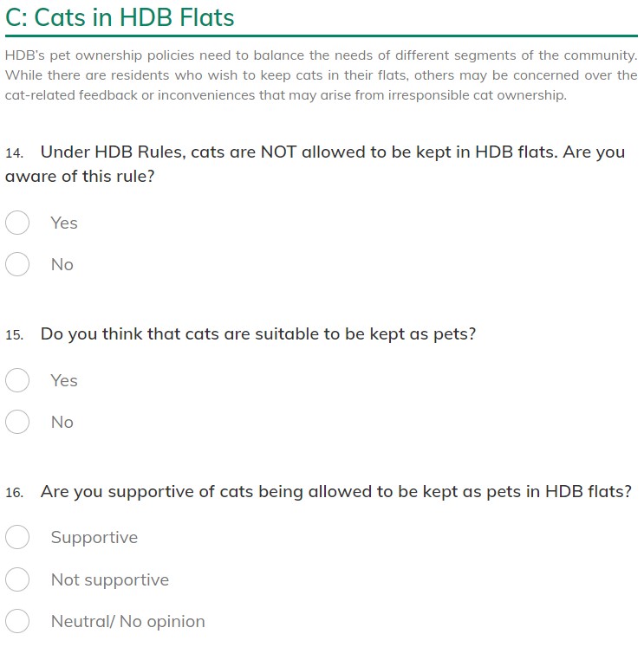This screenshot has height=647, width=644.
Task: Choose the No radio circle for question 15
Action: click(17, 422)
